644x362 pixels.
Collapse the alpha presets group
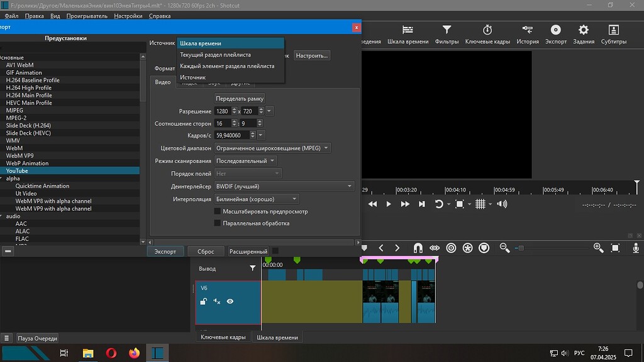point(2,179)
